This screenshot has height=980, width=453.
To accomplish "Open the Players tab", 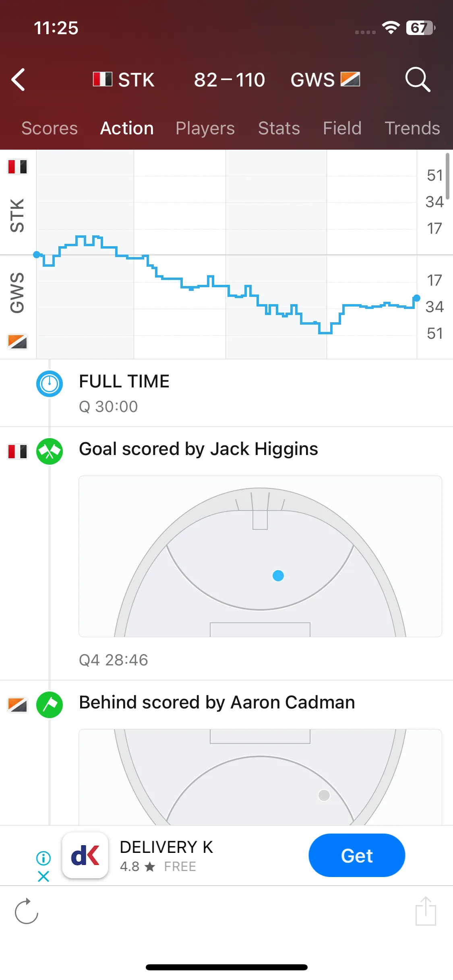I will (x=205, y=128).
